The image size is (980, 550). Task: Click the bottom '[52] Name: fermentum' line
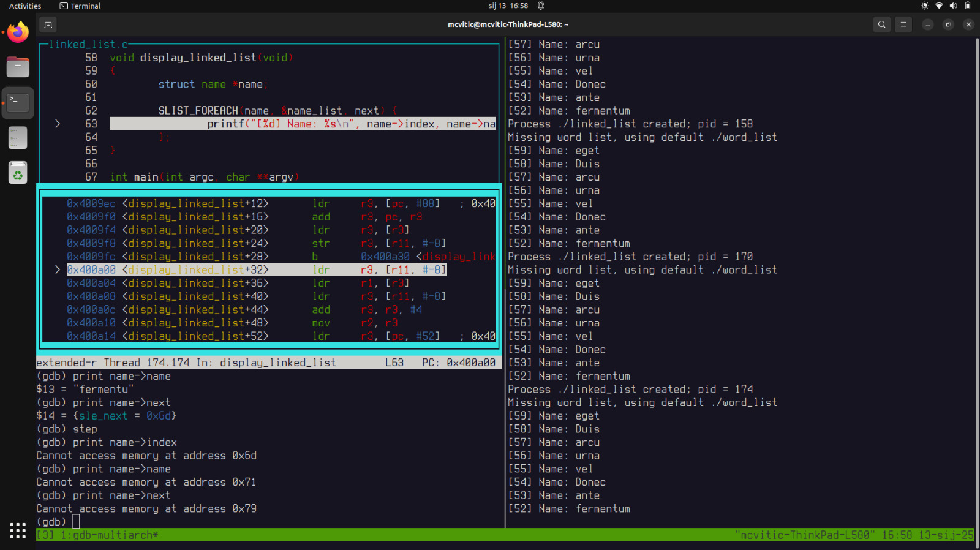click(569, 508)
